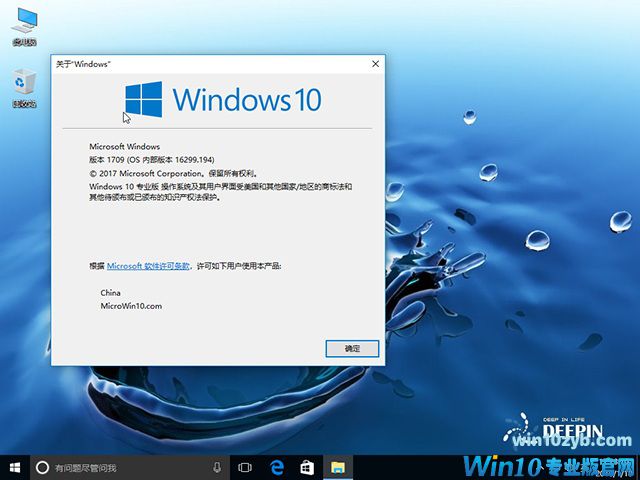This screenshot has height=480, width=640.
Task: Open the Microsoft 软件许可条款 link
Action: [148, 266]
